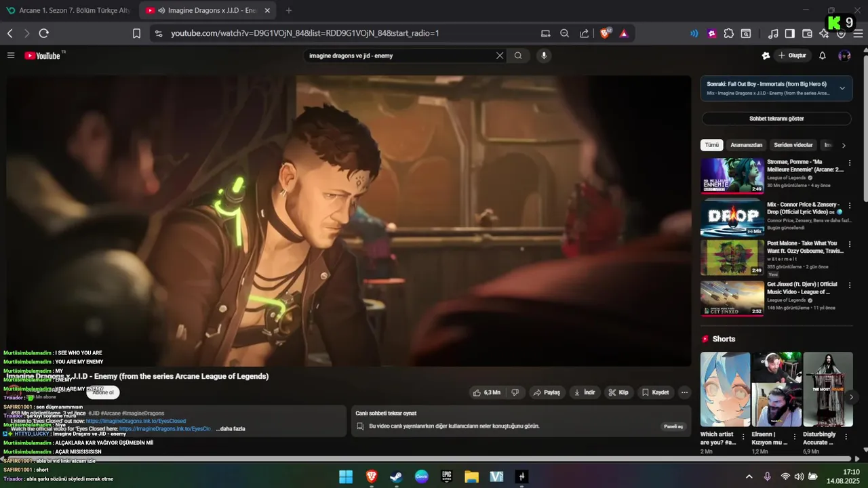
Task: Open options for Post Malone video
Action: coord(850,244)
